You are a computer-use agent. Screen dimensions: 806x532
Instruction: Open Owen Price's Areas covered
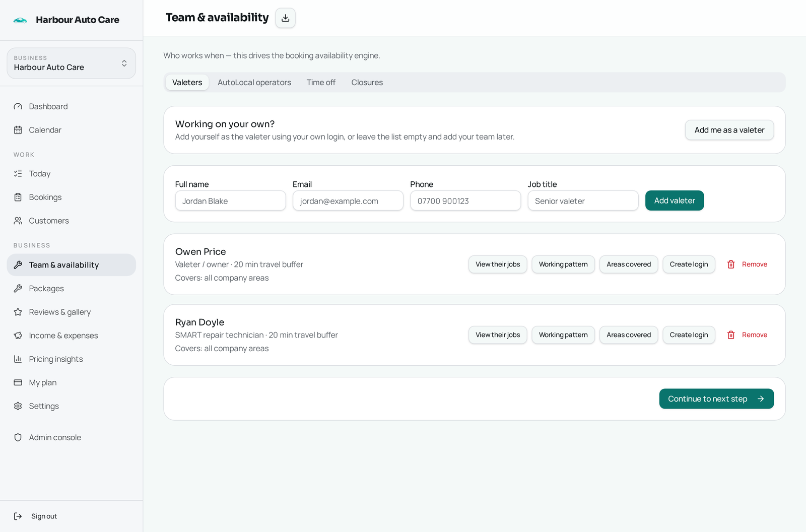coord(629,264)
